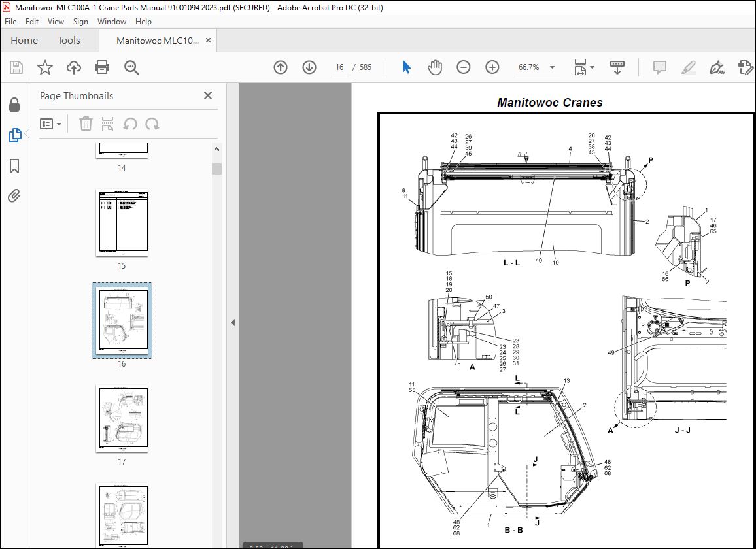Open the fit page width options

[x=583, y=67]
